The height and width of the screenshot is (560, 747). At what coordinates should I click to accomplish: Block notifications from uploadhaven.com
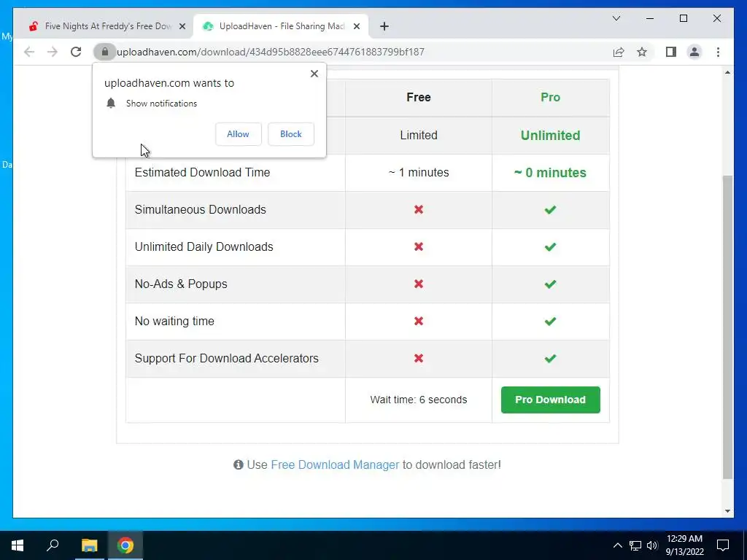(x=290, y=134)
